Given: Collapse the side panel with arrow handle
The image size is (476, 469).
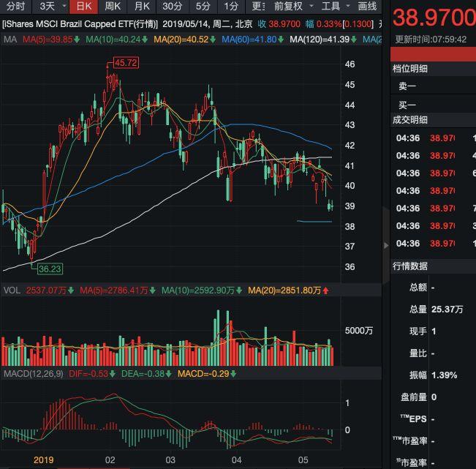Looking at the screenshot, I should pyautogui.click(x=385, y=245).
